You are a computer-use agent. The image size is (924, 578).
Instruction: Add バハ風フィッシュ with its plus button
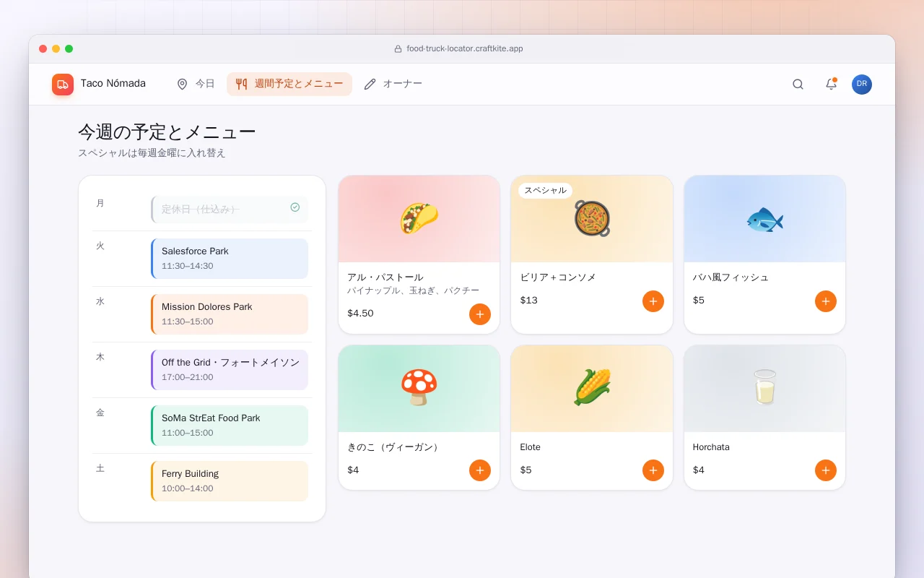point(826,301)
